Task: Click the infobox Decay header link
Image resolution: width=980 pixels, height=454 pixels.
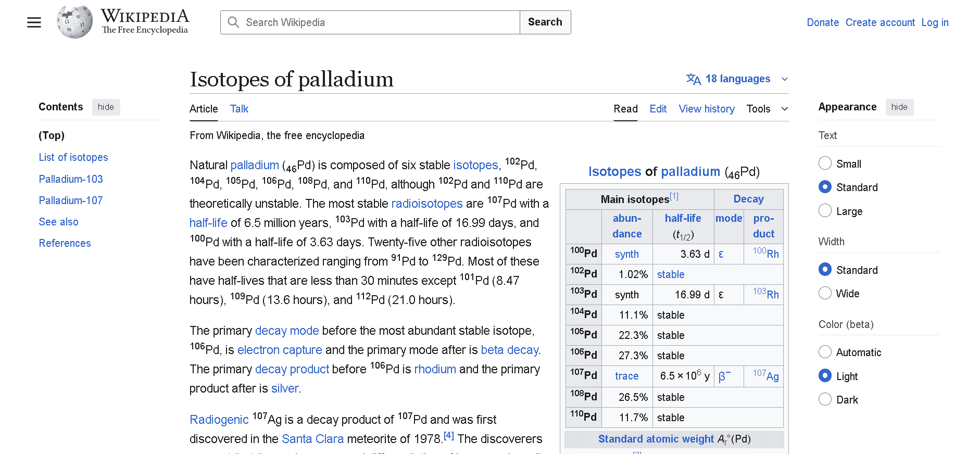Action: click(748, 199)
